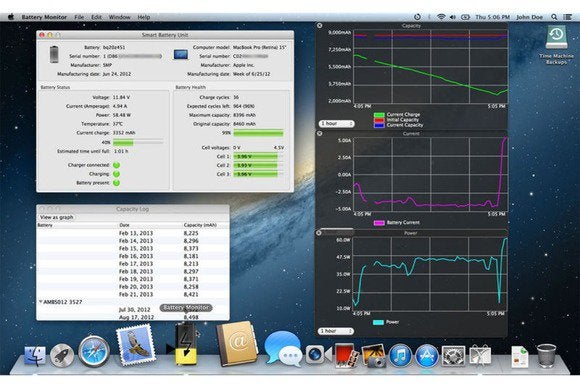Click Capacity (mAh) column header
Screen dimensions: 580x388
pos(200,225)
